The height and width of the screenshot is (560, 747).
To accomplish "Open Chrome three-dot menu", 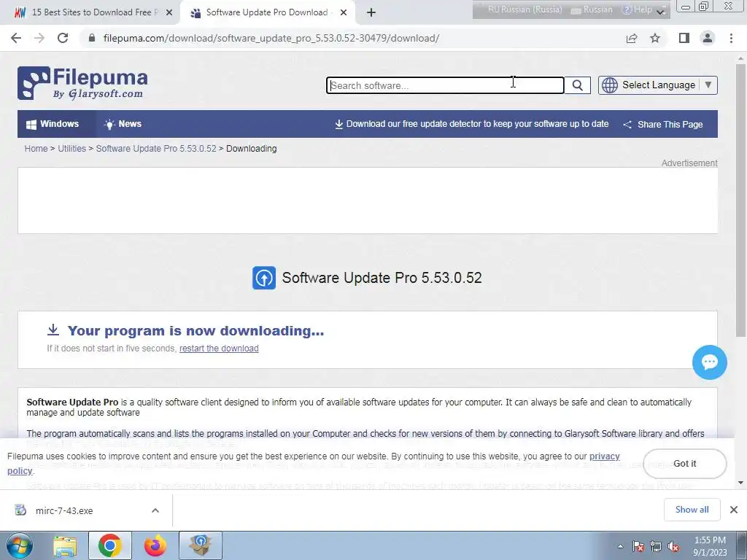I will tap(731, 38).
